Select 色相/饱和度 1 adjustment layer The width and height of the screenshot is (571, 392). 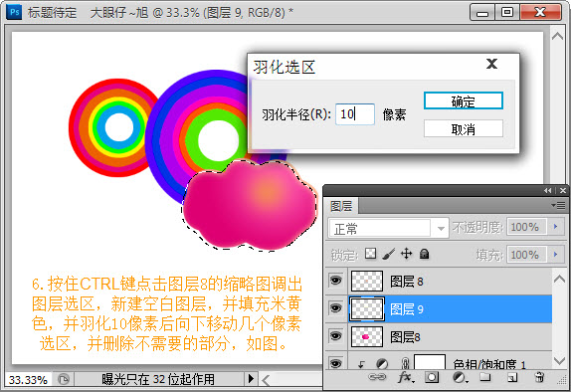450,361
